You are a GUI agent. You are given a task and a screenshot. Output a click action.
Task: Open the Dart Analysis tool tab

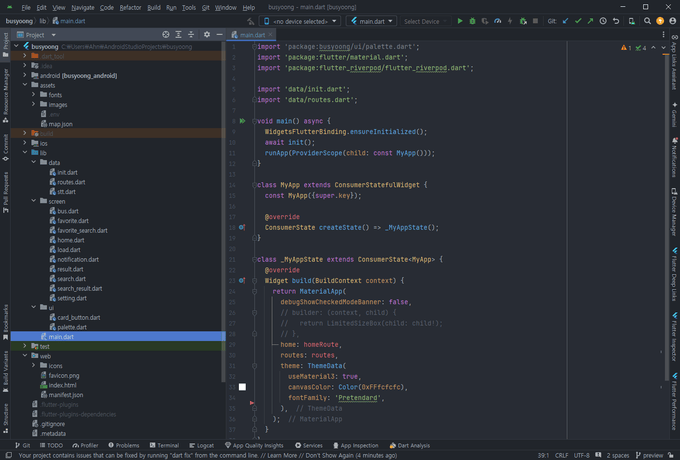(x=409, y=445)
